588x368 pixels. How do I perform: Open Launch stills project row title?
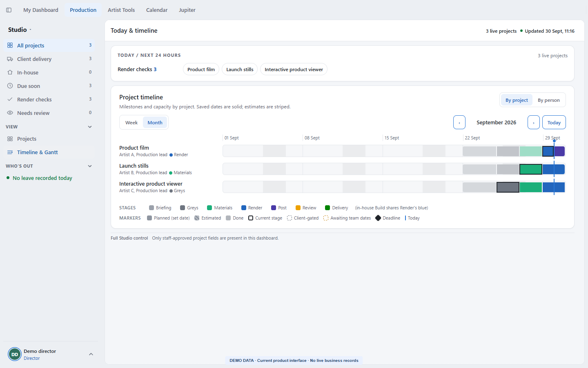point(134,166)
